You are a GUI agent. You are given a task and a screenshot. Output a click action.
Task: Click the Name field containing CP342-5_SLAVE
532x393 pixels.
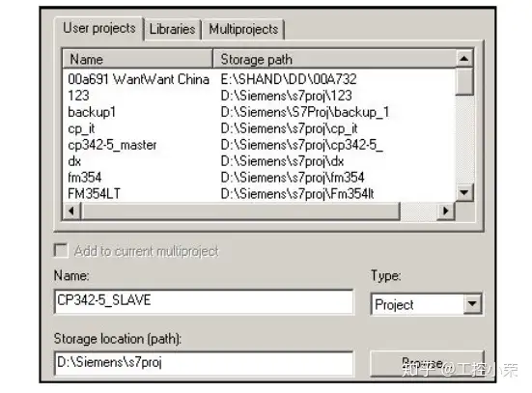pyautogui.click(x=204, y=301)
